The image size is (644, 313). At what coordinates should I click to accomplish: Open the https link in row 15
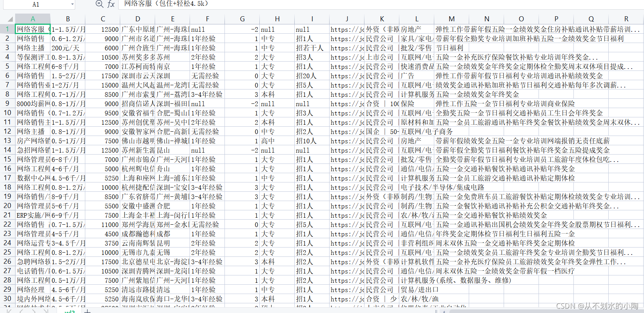(x=347, y=159)
